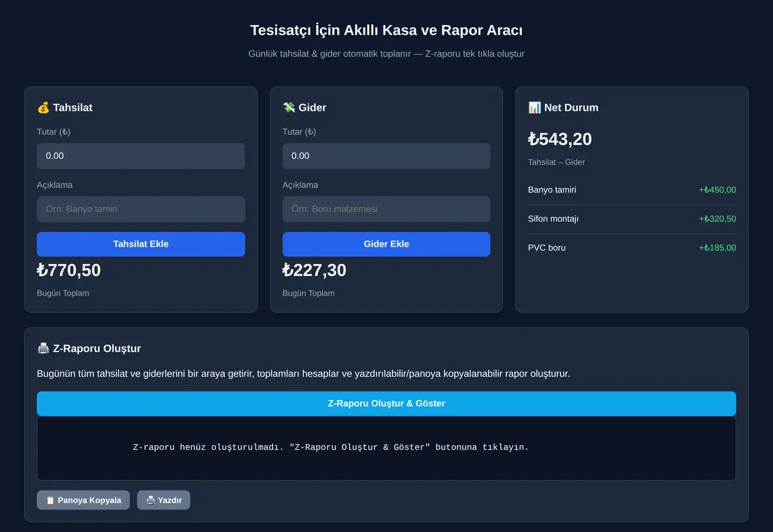This screenshot has height=532, width=773.
Task: Focus the Tahsilat Açıklama description field
Action: point(140,209)
